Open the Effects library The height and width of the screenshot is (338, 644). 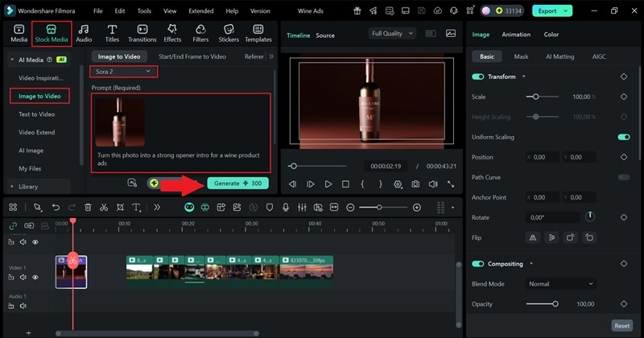[x=172, y=33]
